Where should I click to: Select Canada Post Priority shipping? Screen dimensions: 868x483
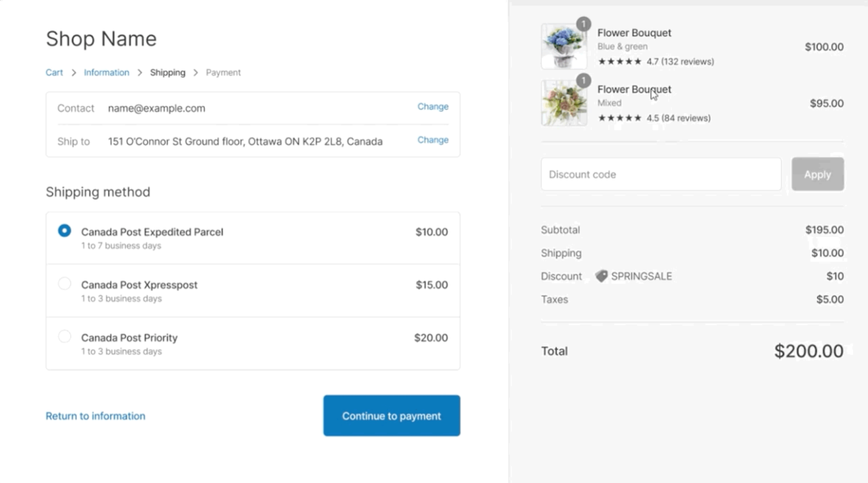64,336
